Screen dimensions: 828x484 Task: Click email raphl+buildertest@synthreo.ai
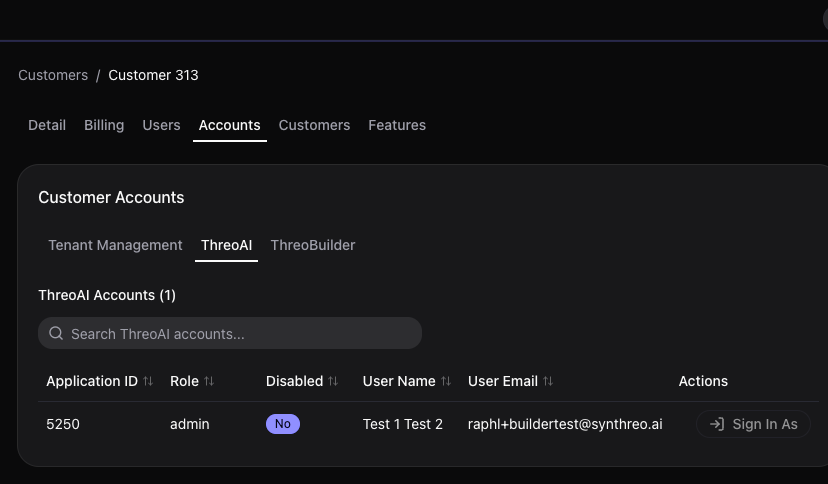point(565,424)
